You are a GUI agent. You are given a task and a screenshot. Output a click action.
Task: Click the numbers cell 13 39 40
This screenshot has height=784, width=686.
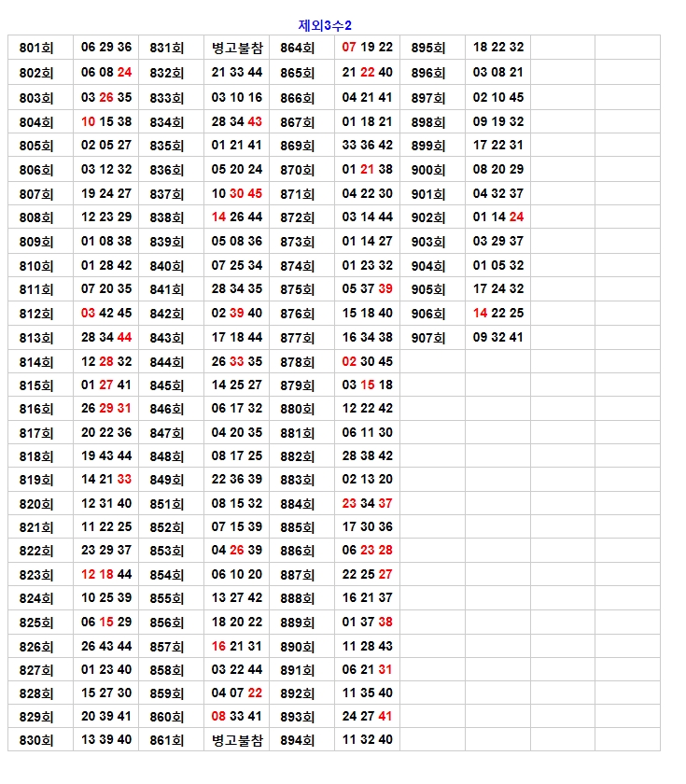point(106,740)
